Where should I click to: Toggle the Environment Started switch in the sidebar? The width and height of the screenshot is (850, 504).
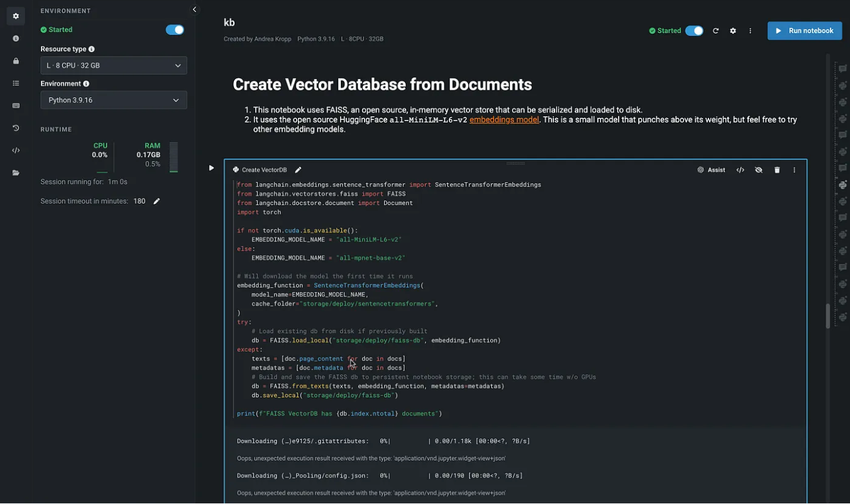click(x=174, y=30)
